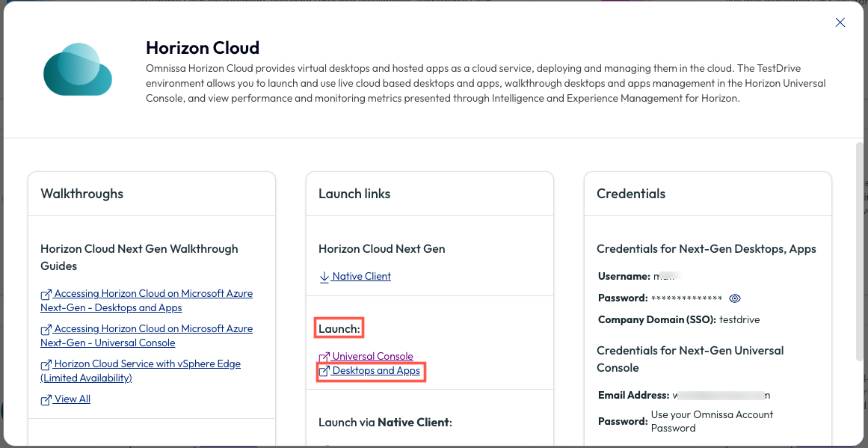
Task: Reveal the password using the eye icon
Action: [x=735, y=298]
